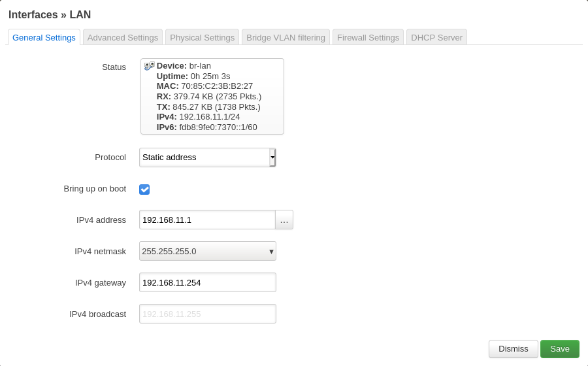Select the Bridge VLAN filtering tab

click(286, 38)
